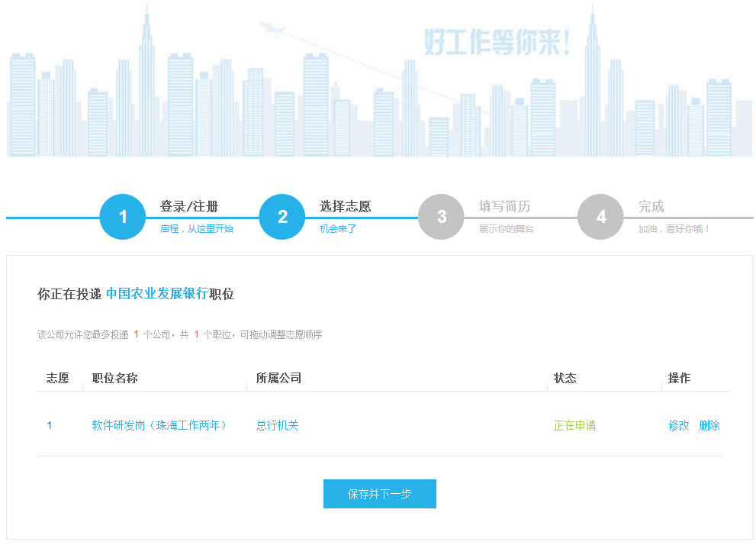756x545 pixels.
Task: Open the 总行机关 company link
Action: click(277, 425)
